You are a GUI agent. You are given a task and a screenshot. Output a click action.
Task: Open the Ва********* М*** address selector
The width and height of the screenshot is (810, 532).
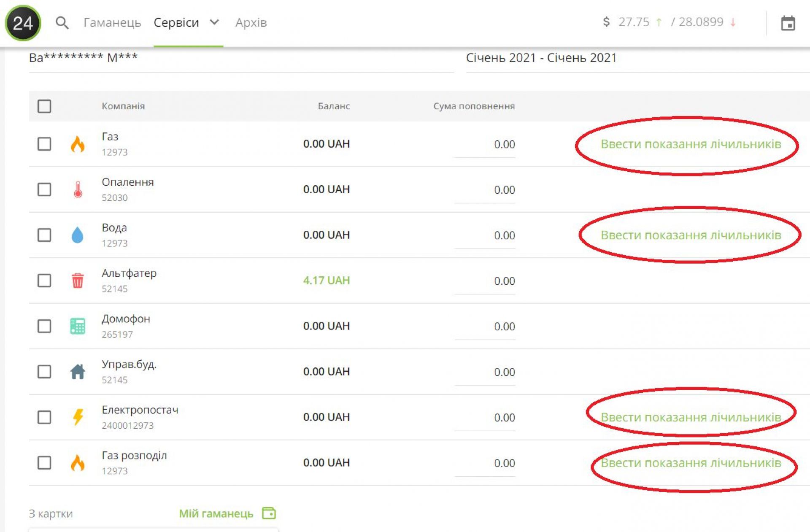pos(83,58)
